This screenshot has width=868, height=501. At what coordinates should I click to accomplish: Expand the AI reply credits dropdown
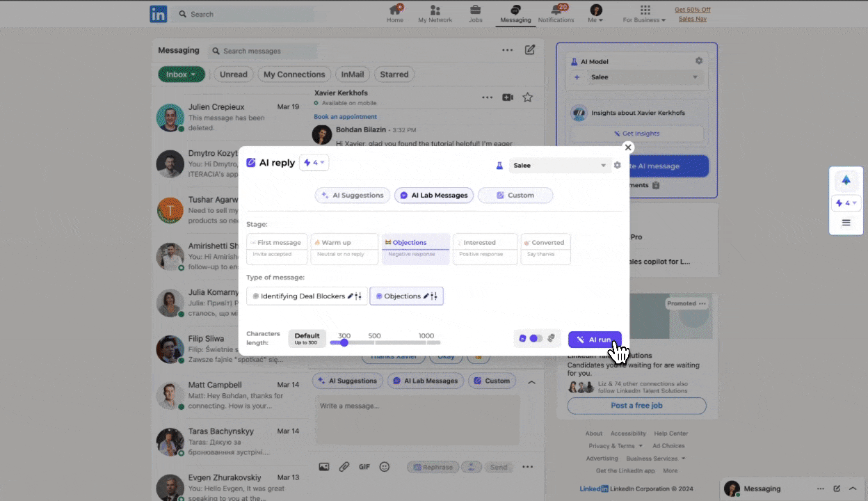pyautogui.click(x=314, y=163)
